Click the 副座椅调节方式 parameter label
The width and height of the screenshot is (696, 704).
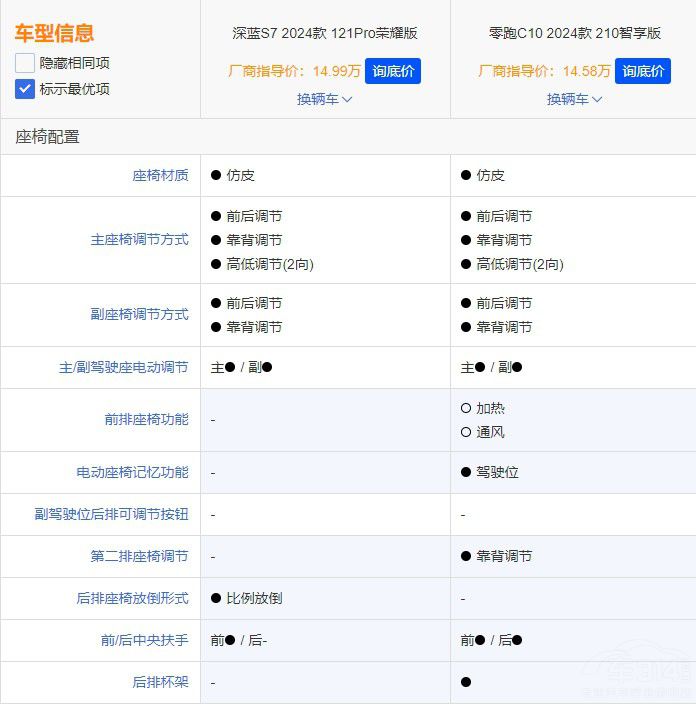(139, 314)
